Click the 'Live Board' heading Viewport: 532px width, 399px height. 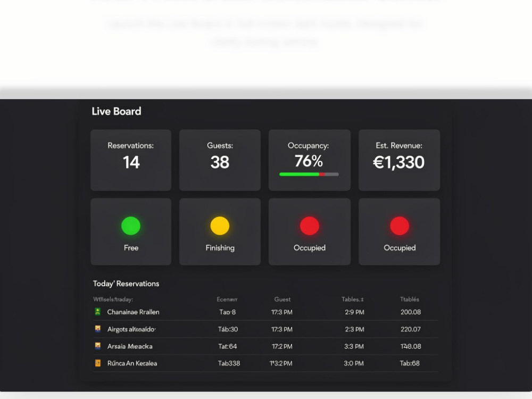(x=117, y=111)
